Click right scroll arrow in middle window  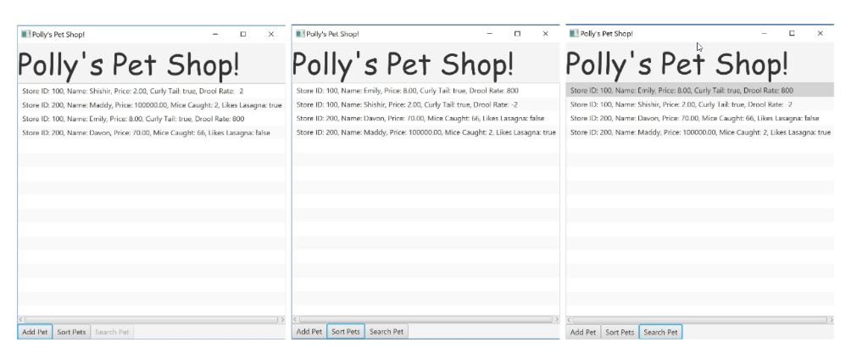(x=556, y=319)
